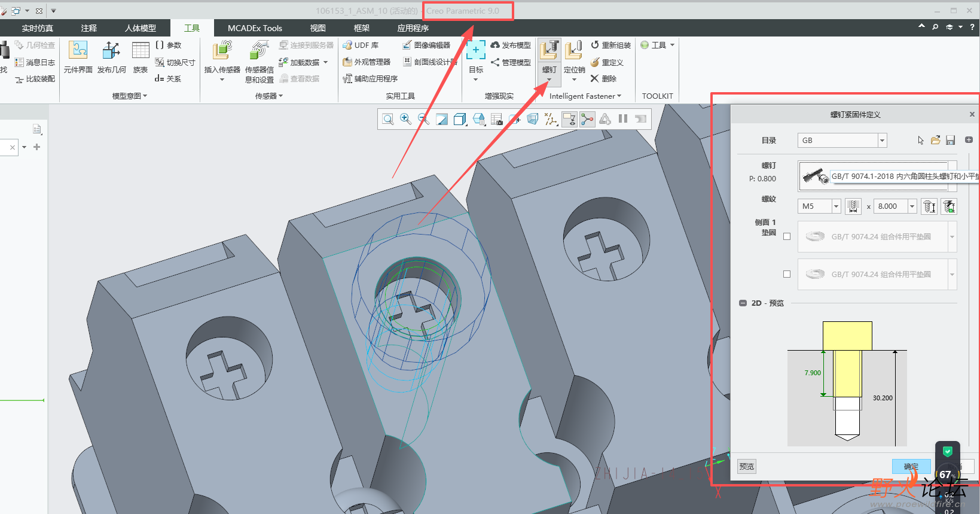Enable the 侧面 1 垫圈 washer checkbox

tap(787, 236)
